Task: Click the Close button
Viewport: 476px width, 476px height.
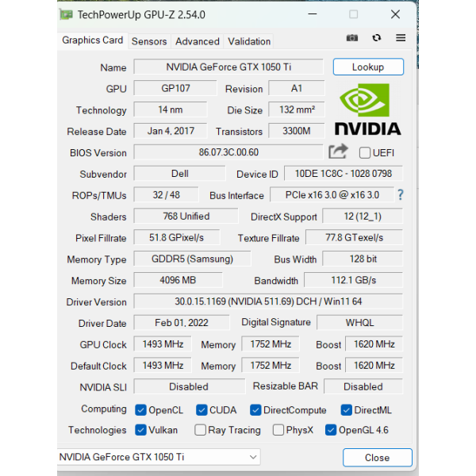Action: (378, 457)
